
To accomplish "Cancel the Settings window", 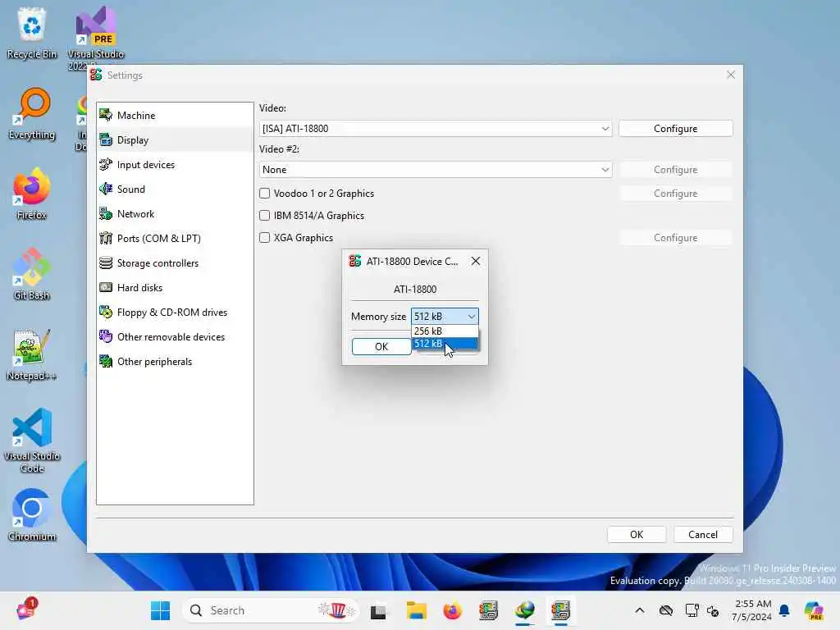I will coord(703,535).
